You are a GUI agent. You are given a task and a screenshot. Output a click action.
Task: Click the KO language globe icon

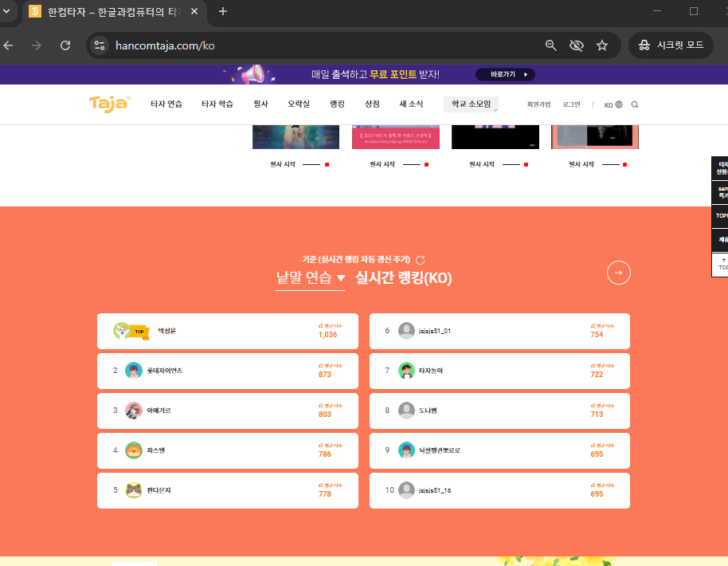616,104
